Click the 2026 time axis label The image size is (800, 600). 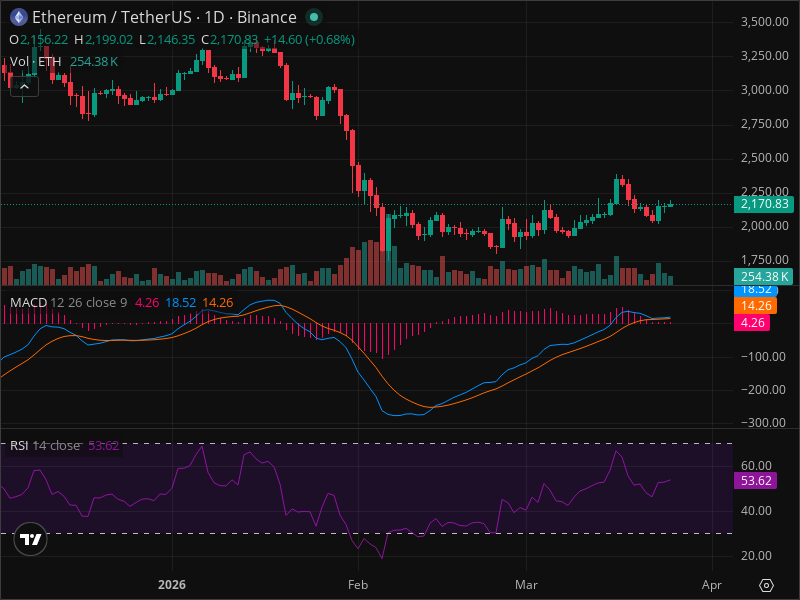[x=172, y=585]
